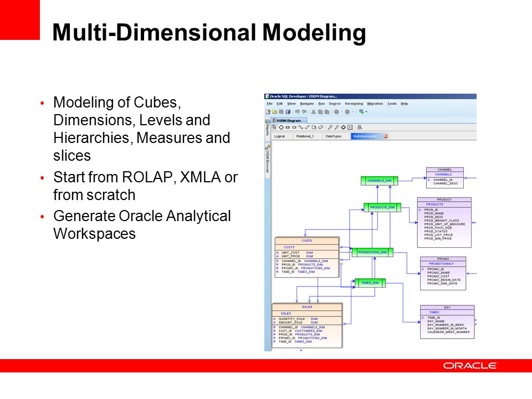Open the View menu
The height and width of the screenshot is (399, 532).
tap(291, 104)
